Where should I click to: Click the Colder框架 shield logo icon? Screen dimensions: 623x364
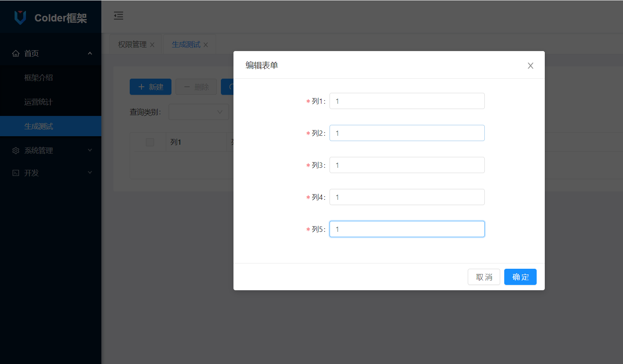20,17
